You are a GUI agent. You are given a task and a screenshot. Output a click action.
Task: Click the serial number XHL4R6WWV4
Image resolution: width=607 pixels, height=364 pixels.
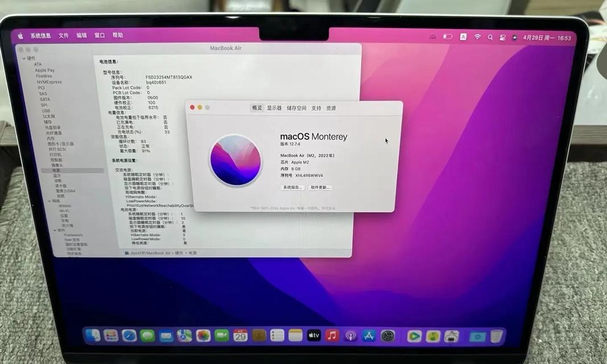(309, 176)
